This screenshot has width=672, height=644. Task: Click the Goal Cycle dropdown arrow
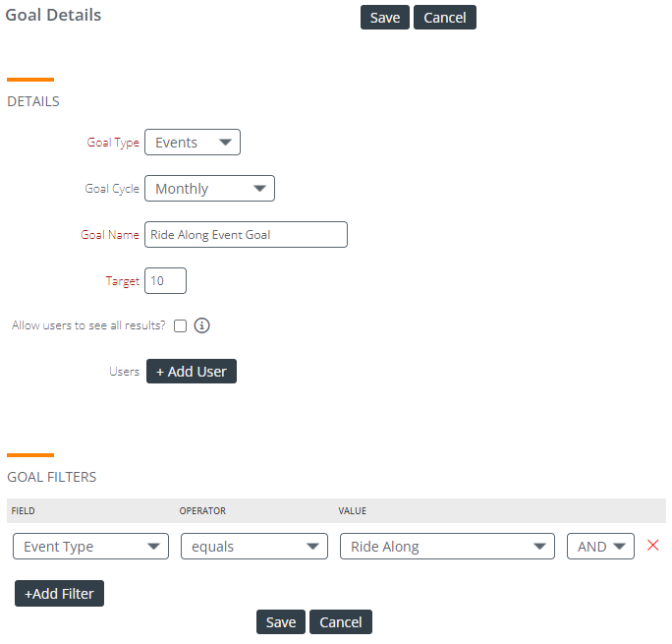pos(259,188)
